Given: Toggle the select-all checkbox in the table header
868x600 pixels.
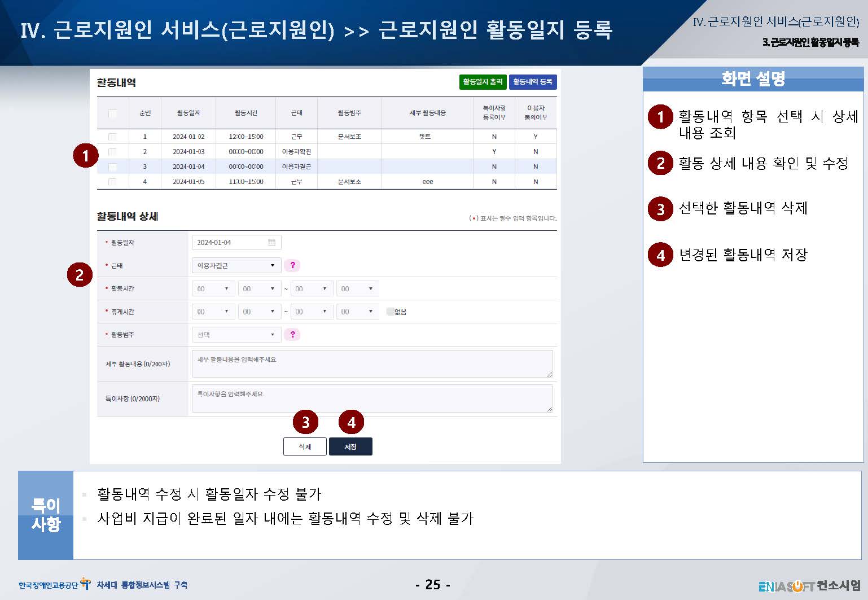Looking at the screenshot, I should (112, 113).
